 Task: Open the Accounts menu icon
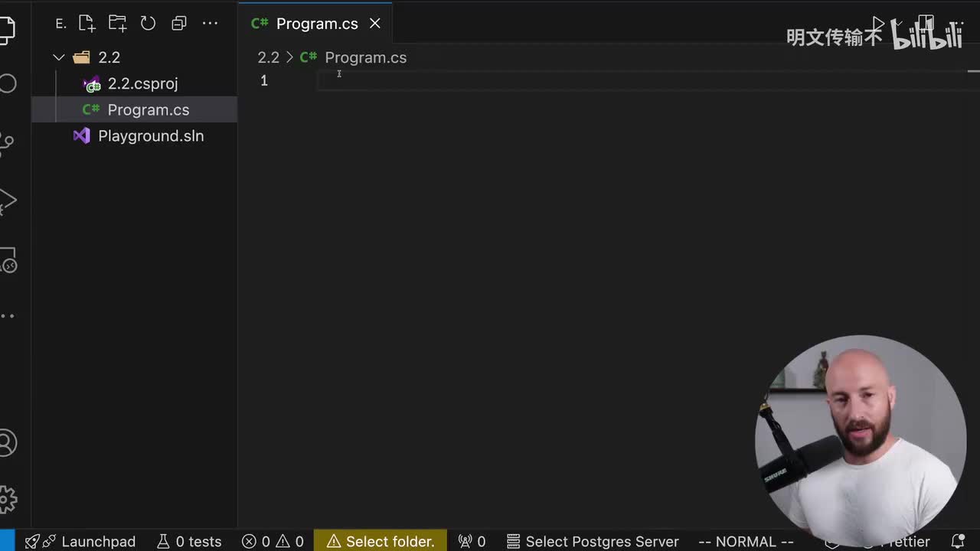pyautogui.click(x=6, y=443)
